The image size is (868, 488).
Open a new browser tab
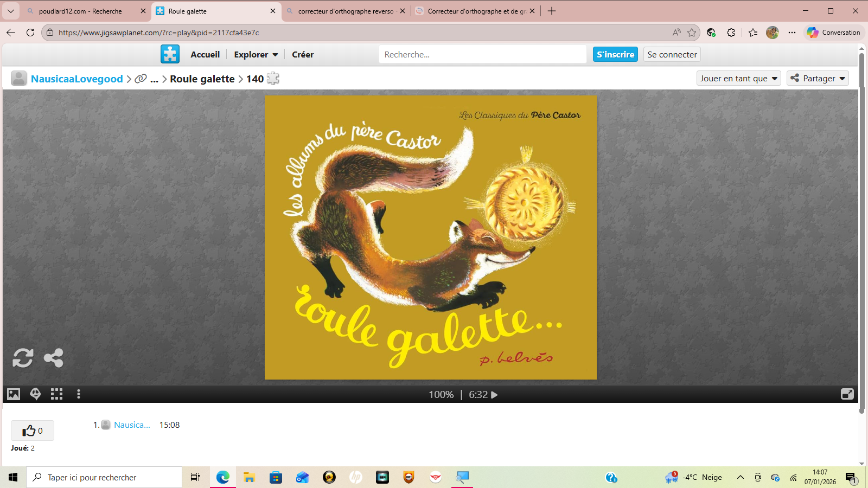pos(552,11)
